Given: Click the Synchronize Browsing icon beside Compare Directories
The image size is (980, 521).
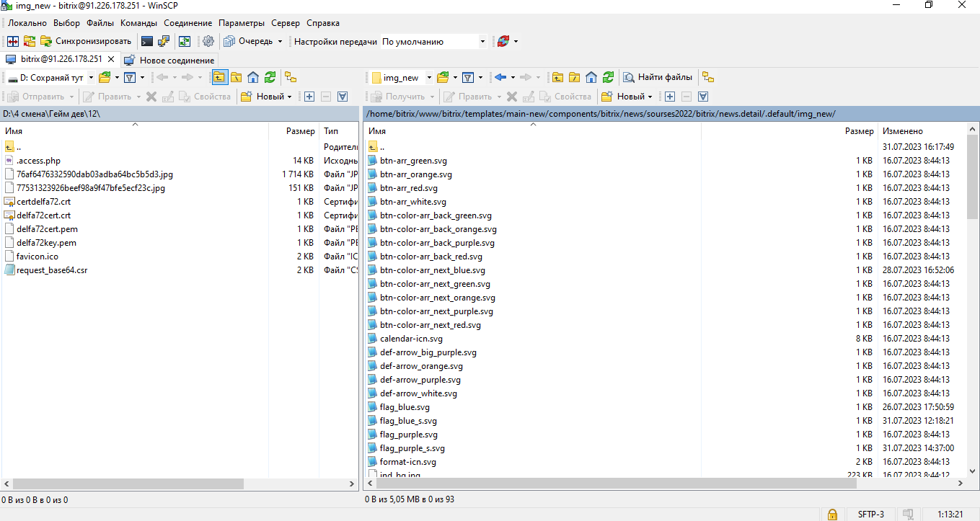Looking at the screenshot, I should [x=30, y=41].
